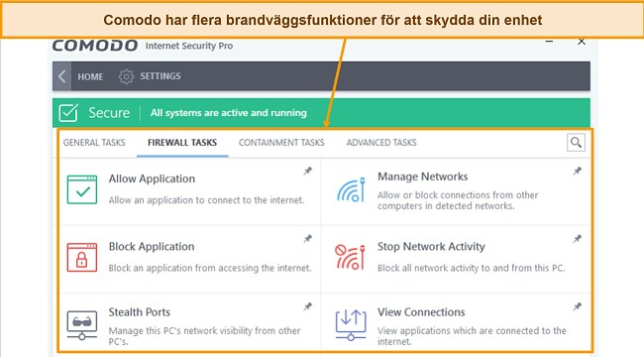Image resolution: width=644 pixels, height=357 pixels.
Task: Click the Manage Networks wifi icon
Action: pyautogui.click(x=351, y=189)
